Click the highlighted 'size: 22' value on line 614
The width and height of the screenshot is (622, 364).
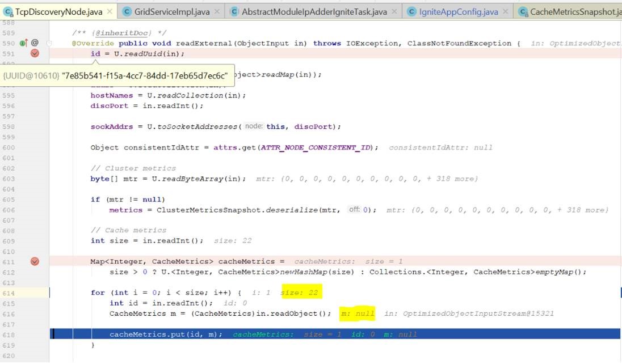pos(302,292)
